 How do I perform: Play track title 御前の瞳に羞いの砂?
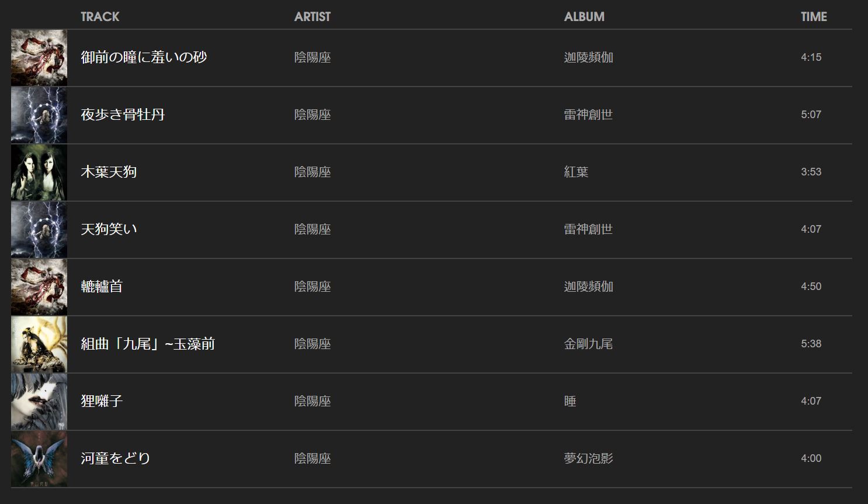(x=144, y=57)
